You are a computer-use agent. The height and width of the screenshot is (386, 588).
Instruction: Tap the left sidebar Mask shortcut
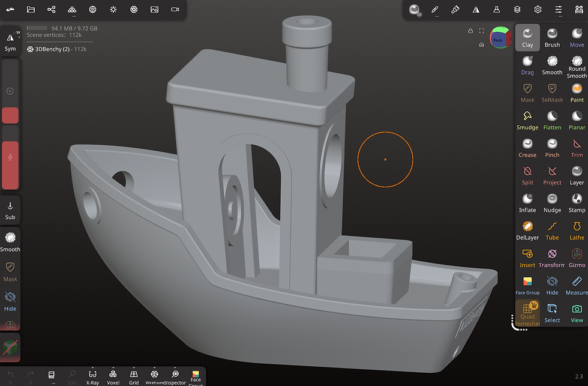(x=10, y=272)
